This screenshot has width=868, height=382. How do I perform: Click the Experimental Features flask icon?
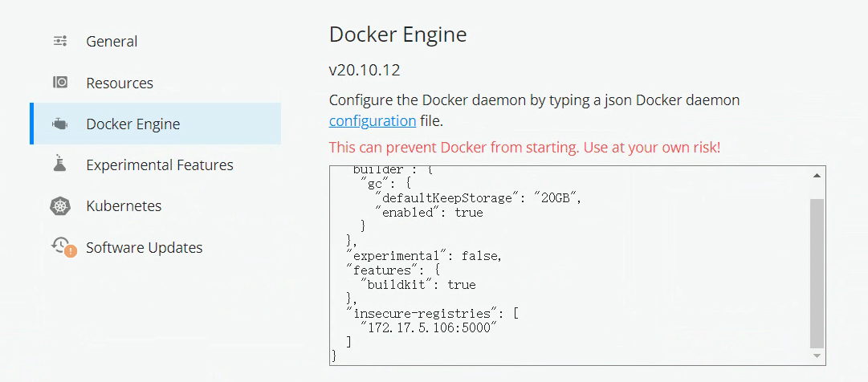click(59, 164)
